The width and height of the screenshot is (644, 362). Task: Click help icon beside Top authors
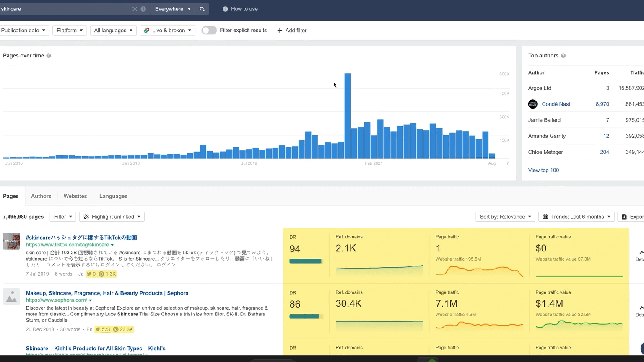coord(563,56)
